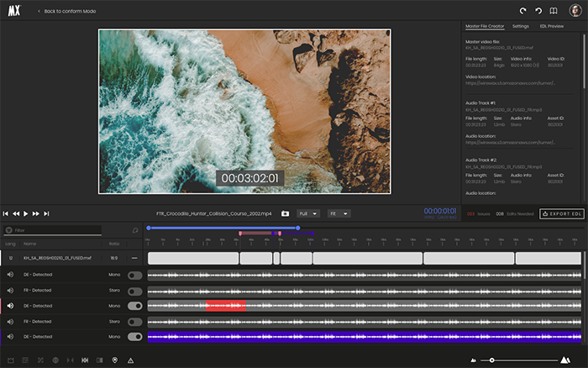Click the redo arrow icon
This screenshot has width=588, height=368.
click(x=522, y=11)
